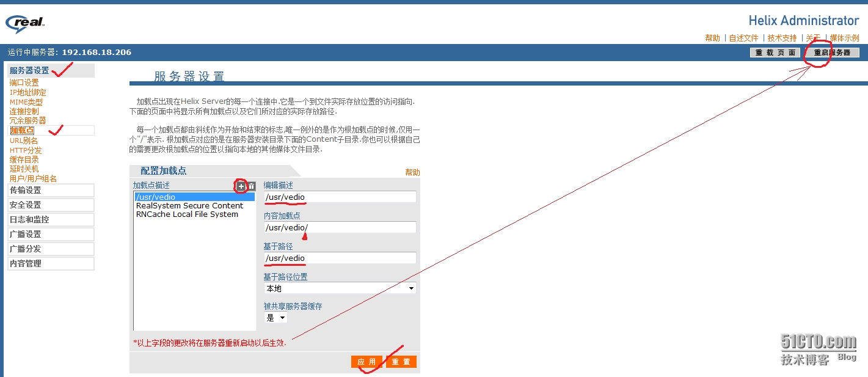868x377 pixels.
Task: Open the 帮助 link beside 配置加载点
Action: click(412, 172)
